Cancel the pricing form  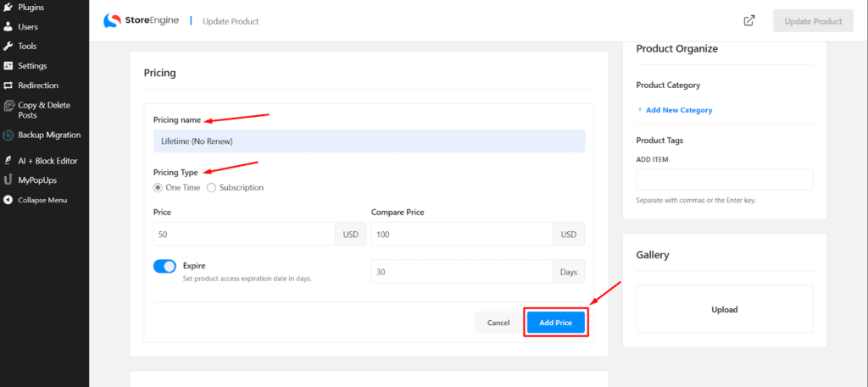click(x=498, y=323)
